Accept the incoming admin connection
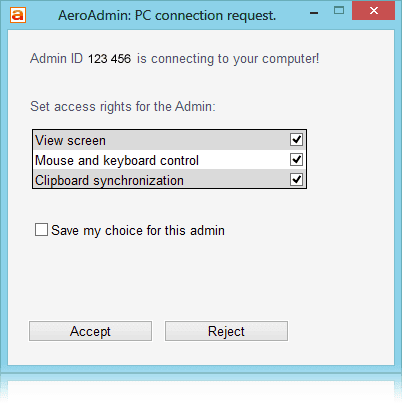 (x=90, y=331)
